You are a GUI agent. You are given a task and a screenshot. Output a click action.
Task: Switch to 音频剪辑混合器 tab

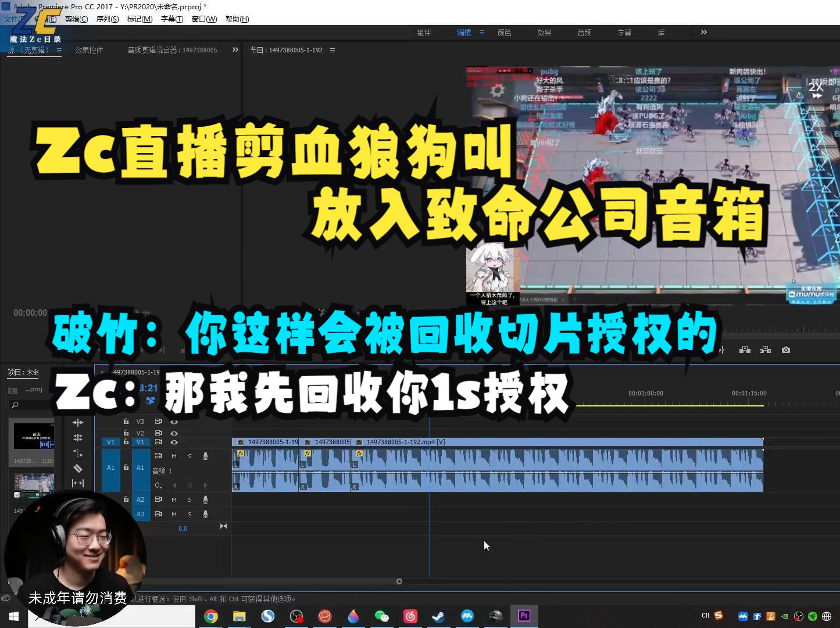pyautogui.click(x=172, y=50)
